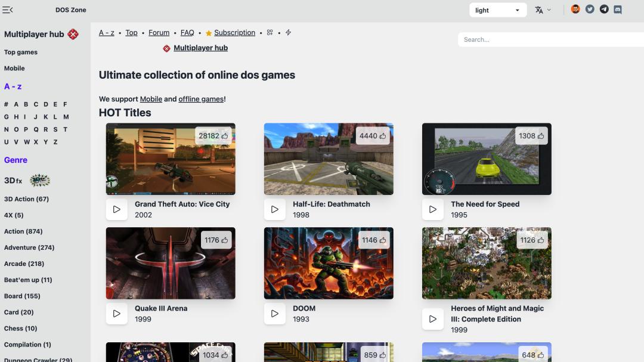Screen dimensions: 644x362
Task: Click the 1034 likes badge
Action: click(x=215, y=355)
